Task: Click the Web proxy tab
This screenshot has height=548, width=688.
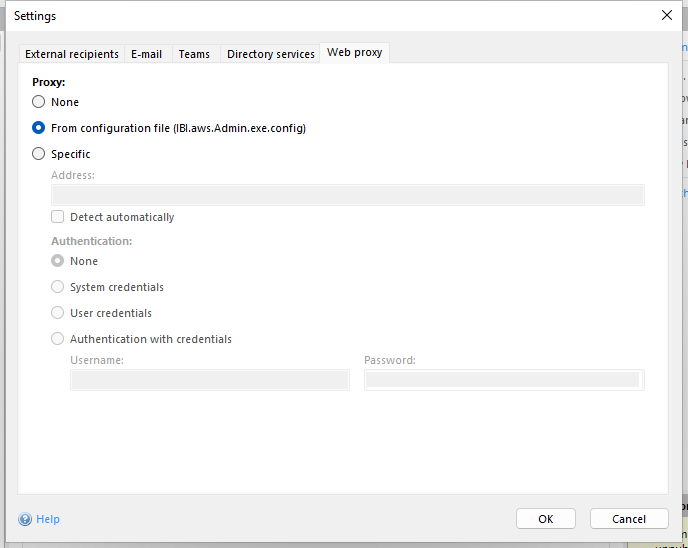Action: 354,52
